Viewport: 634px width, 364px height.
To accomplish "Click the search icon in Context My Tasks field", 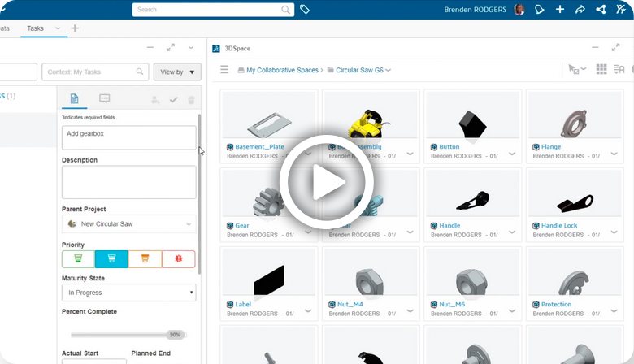I will point(140,71).
